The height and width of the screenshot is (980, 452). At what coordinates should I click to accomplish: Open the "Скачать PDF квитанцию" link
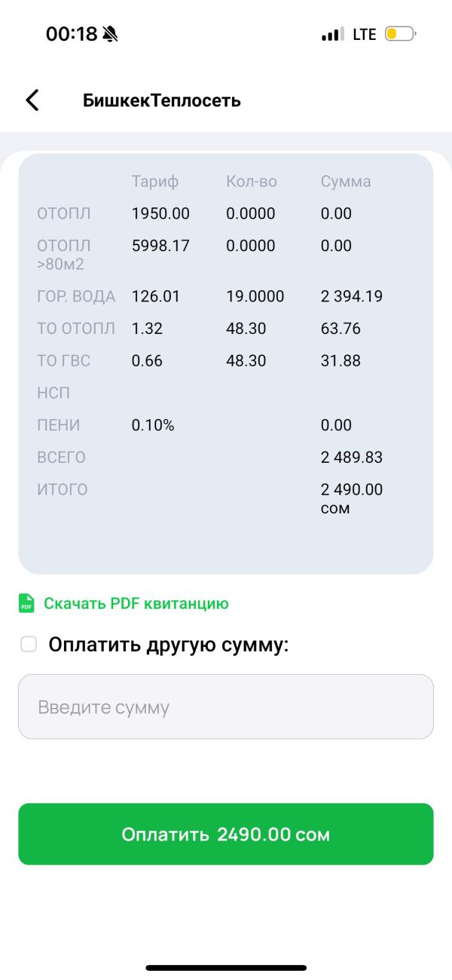[136, 604]
